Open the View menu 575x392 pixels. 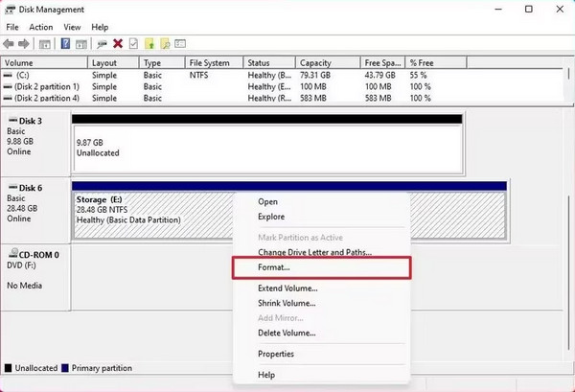[72, 27]
